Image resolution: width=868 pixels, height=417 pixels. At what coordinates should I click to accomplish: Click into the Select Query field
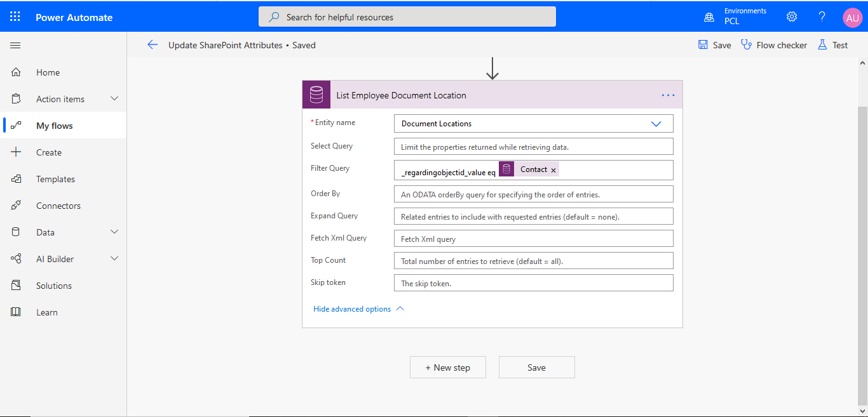tap(533, 147)
